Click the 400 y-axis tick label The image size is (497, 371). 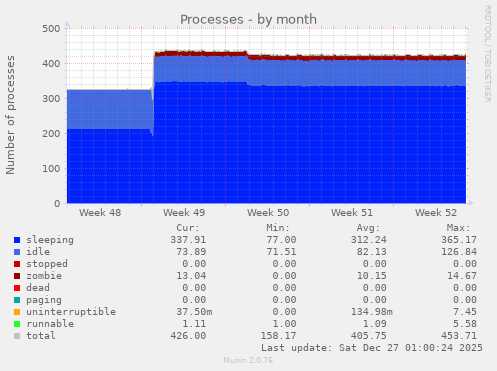point(51,64)
